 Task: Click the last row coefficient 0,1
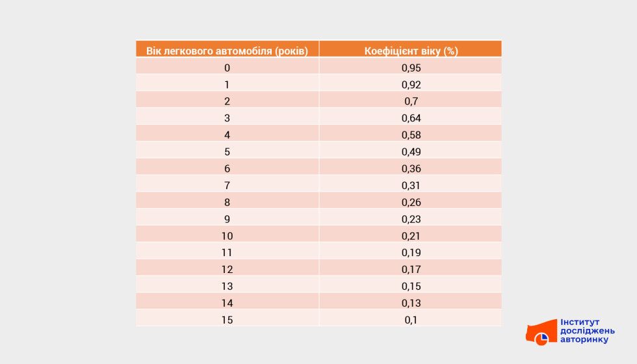pos(411,320)
